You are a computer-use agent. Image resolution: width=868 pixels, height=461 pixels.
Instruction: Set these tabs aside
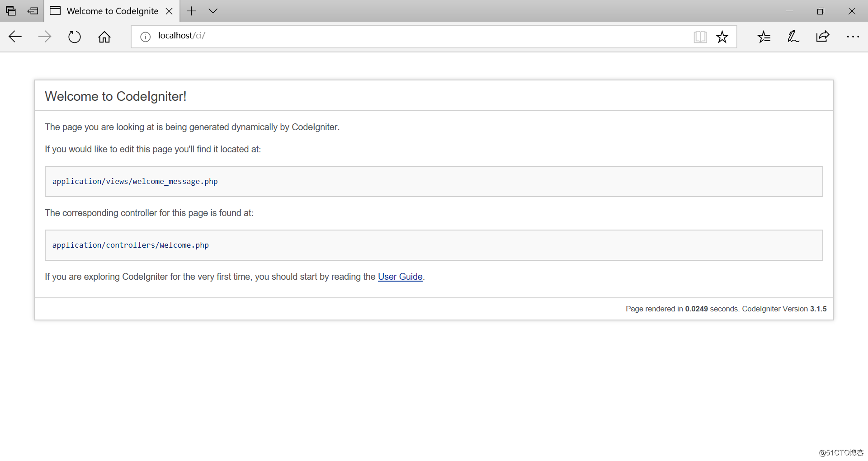[33, 11]
